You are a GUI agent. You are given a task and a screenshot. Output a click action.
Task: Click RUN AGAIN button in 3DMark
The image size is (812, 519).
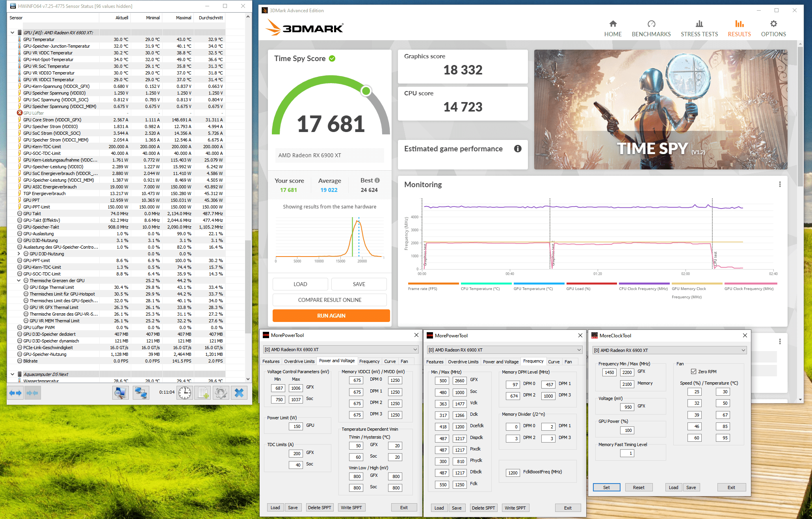[331, 316]
